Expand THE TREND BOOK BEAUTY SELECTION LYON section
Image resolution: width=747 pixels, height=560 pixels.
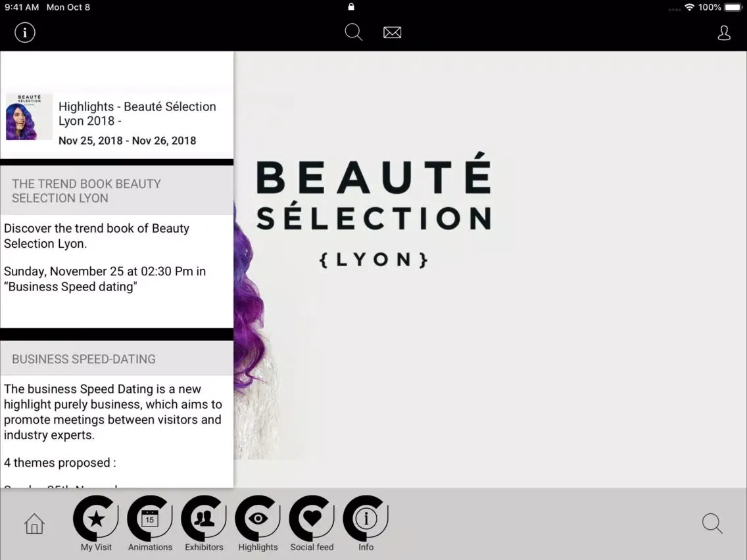[86, 191]
